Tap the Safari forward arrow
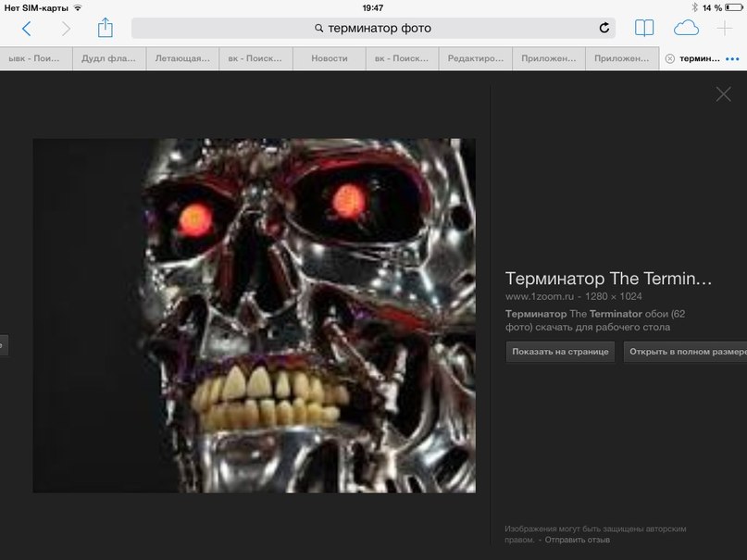This screenshot has height=560, width=747. pos(67,29)
